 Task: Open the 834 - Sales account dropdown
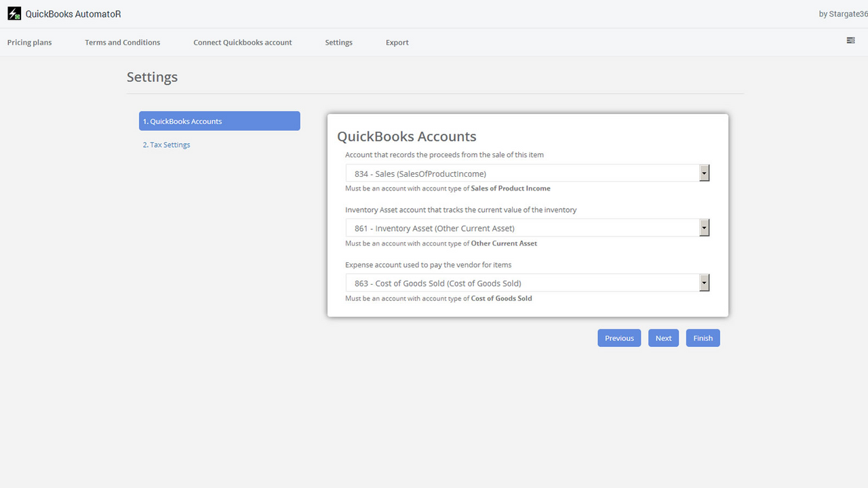click(528, 174)
